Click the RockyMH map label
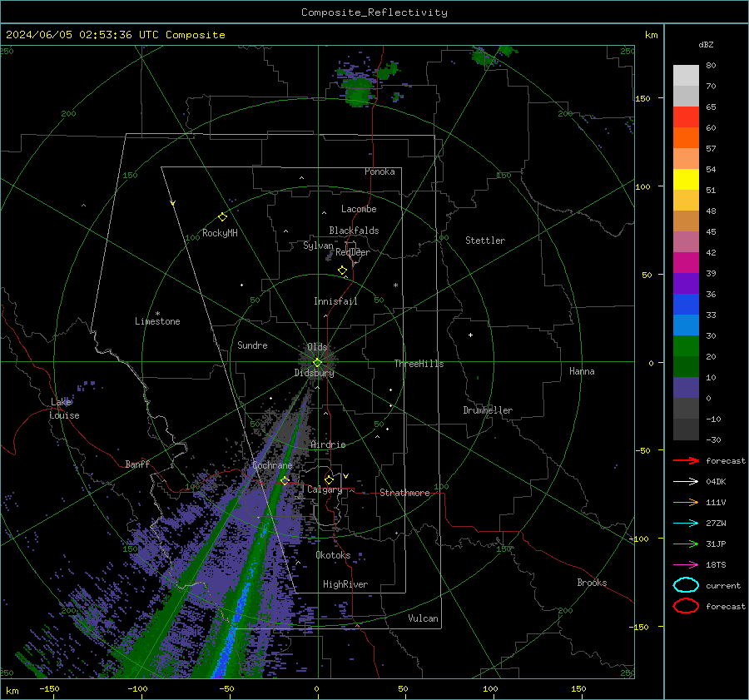This screenshot has width=749, height=700. coord(220,233)
